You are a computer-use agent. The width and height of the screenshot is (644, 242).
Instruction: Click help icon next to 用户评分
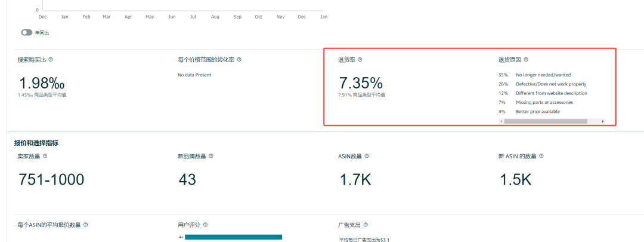click(205, 225)
